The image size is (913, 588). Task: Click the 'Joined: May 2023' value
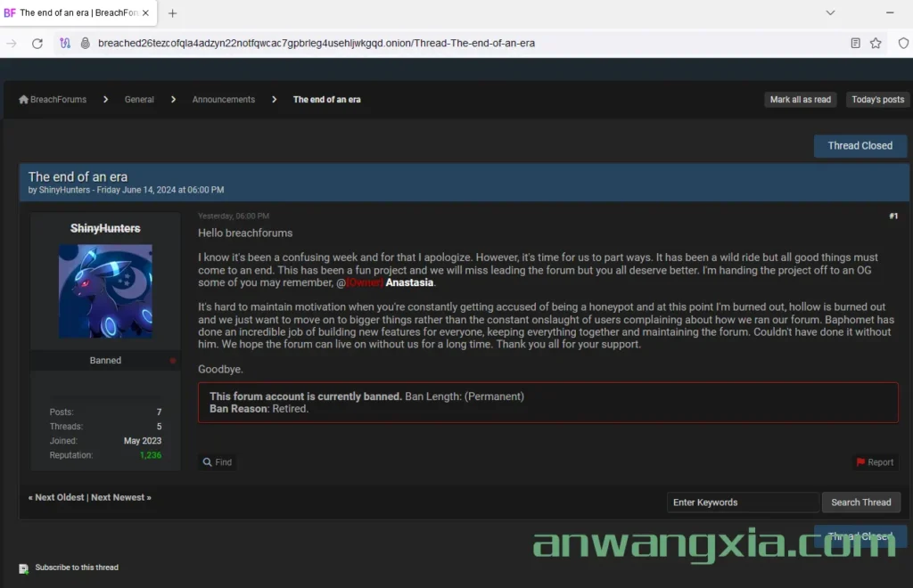click(x=143, y=441)
